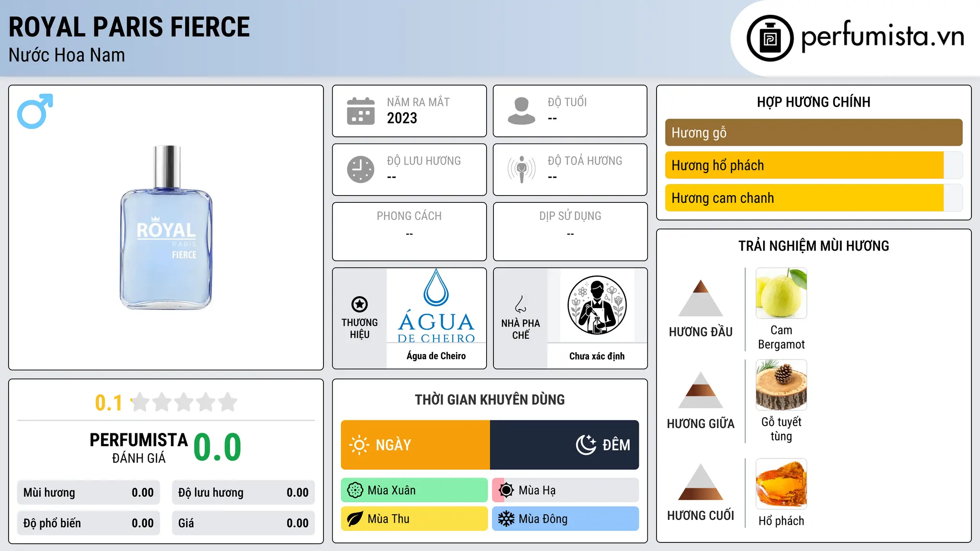Click the sun icon in the Ngày bar

(359, 445)
